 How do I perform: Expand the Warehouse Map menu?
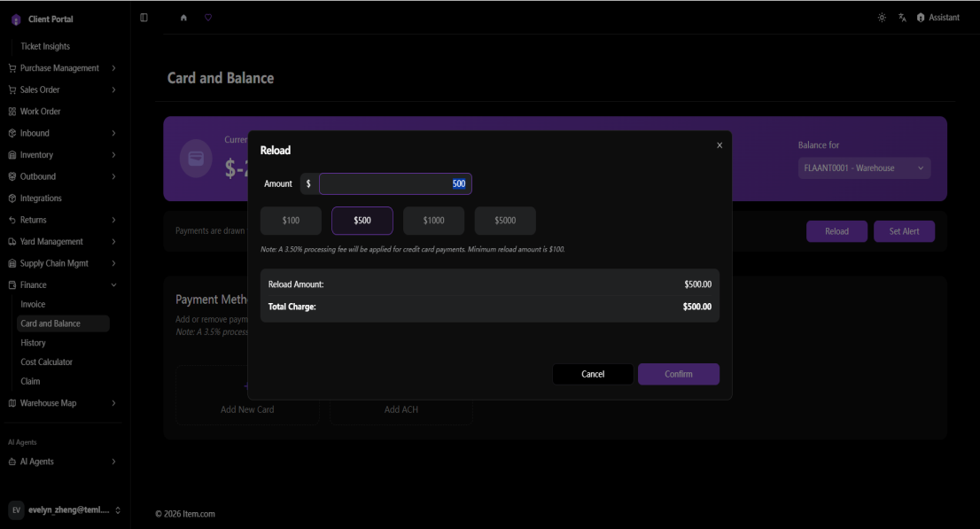[x=63, y=403]
